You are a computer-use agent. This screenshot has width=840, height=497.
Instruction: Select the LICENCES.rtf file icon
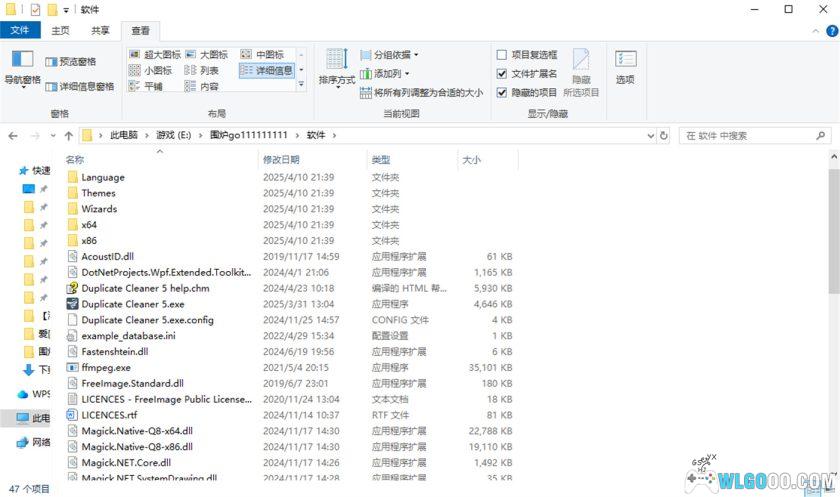point(72,415)
